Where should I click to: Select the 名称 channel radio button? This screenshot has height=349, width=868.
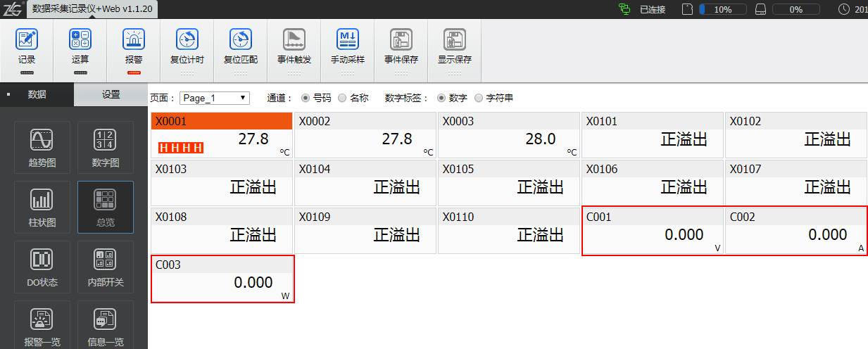click(x=342, y=98)
